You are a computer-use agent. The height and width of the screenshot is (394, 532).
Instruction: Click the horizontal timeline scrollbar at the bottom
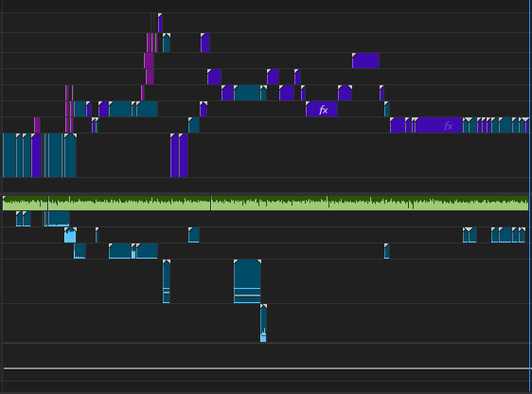(267, 368)
